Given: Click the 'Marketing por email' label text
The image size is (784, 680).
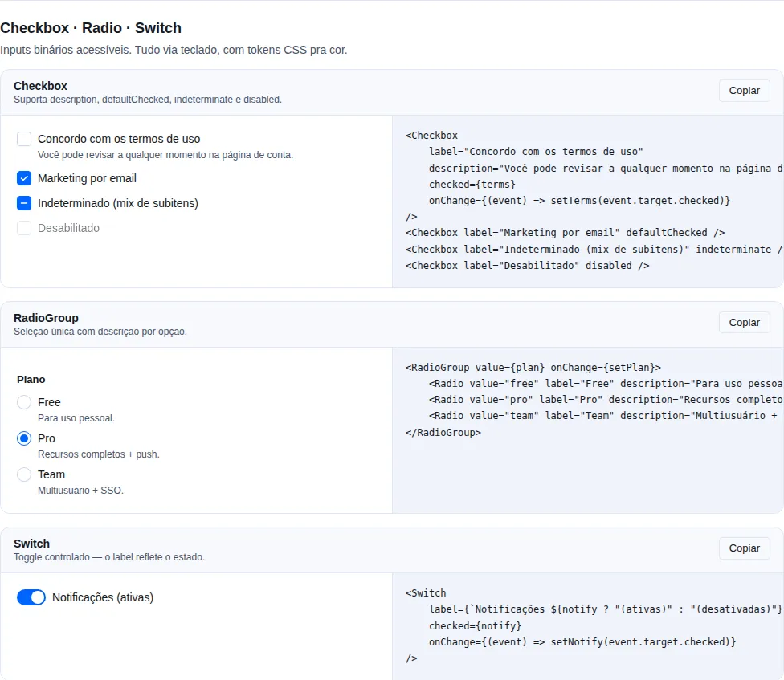Looking at the screenshot, I should click(87, 178).
